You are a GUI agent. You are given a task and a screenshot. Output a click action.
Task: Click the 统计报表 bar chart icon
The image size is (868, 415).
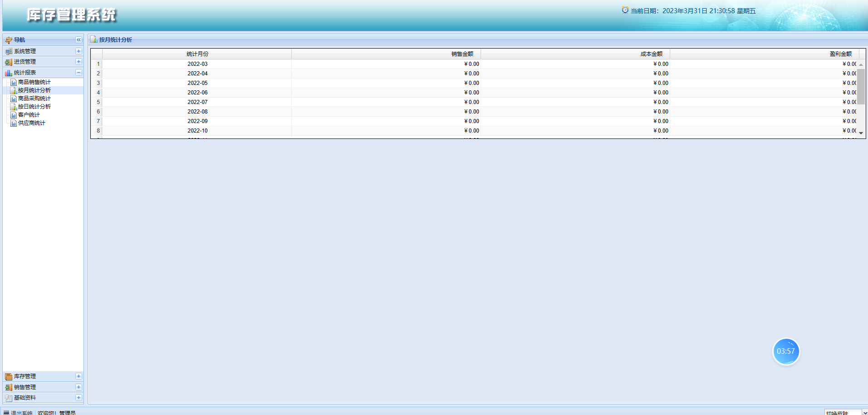(9, 73)
